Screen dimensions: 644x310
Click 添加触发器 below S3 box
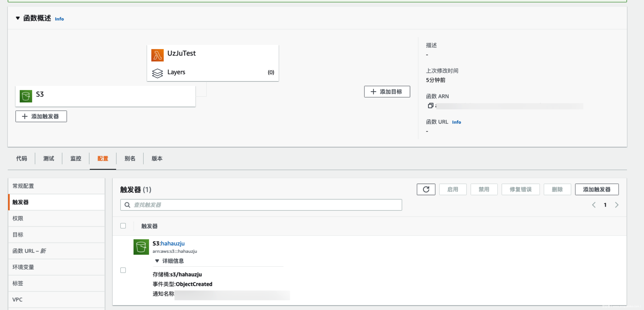point(41,116)
